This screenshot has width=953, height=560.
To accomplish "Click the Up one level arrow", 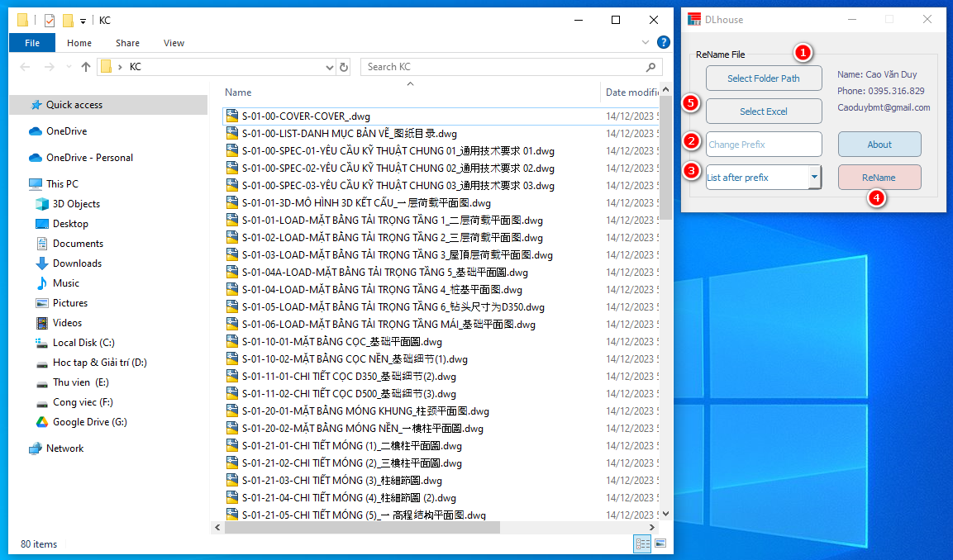I will (x=86, y=67).
